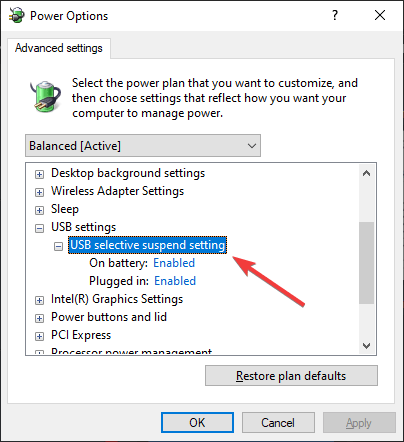Click the scroll down arrow in settings list

[366, 346]
